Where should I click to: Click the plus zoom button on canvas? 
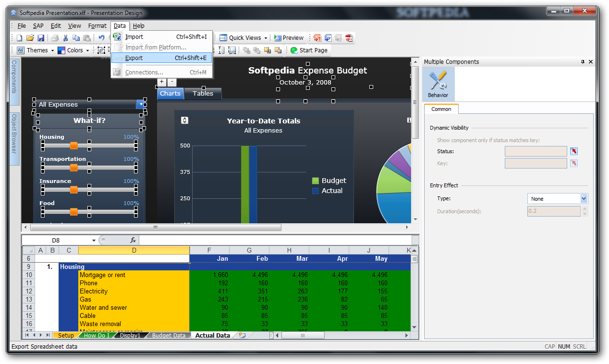[x=162, y=83]
